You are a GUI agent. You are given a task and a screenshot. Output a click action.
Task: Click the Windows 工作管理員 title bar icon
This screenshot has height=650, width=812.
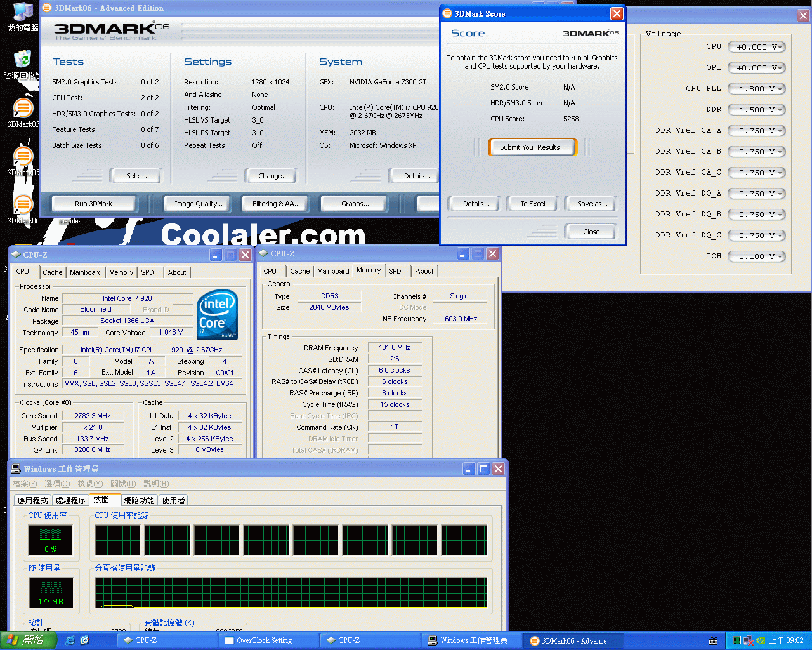[16, 468]
